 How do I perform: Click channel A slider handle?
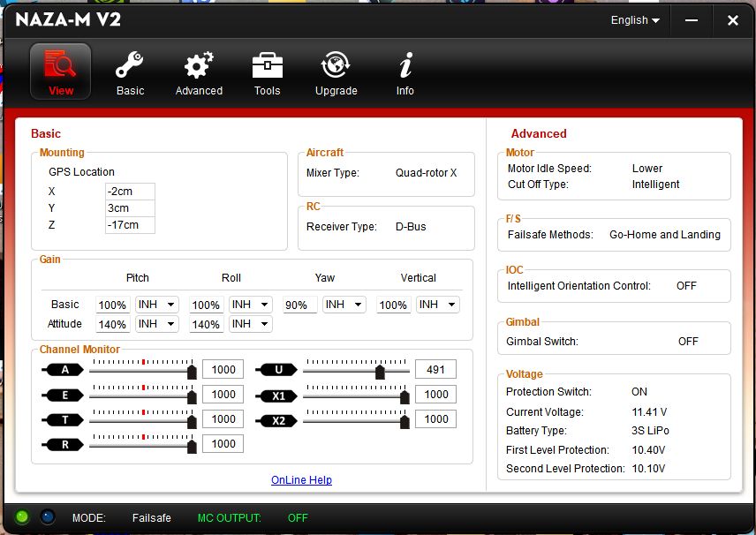pos(192,372)
